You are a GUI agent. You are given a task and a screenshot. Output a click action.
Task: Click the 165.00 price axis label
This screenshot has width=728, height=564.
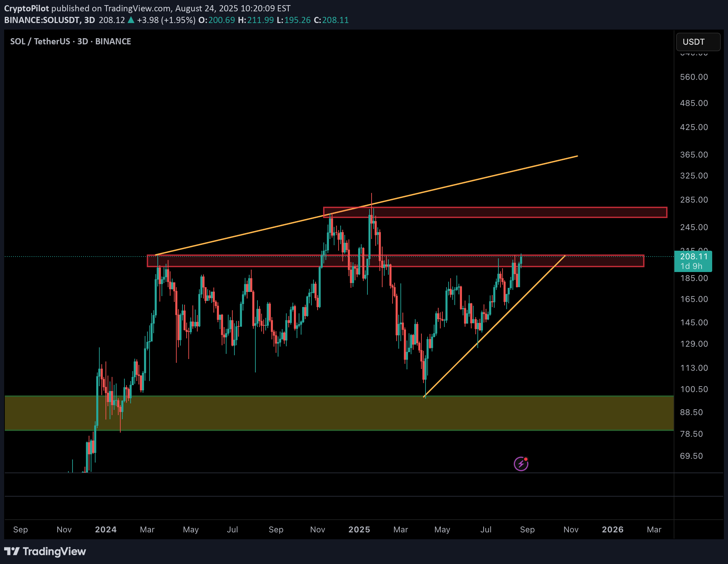tap(694, 299)
